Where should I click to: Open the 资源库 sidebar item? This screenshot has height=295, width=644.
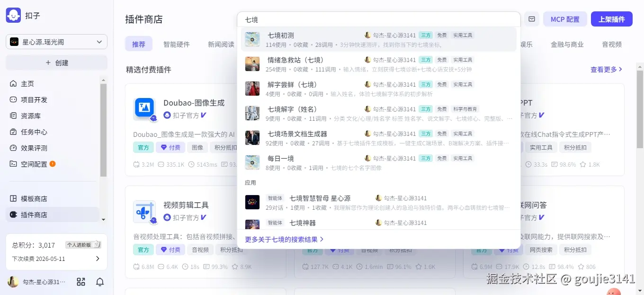coord(30,116)
